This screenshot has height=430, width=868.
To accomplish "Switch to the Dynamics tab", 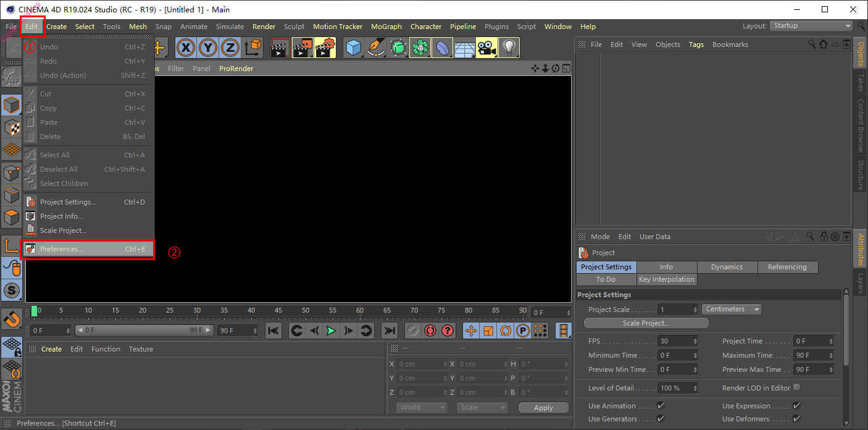I will pyautogui.click(x=727, y=267).
